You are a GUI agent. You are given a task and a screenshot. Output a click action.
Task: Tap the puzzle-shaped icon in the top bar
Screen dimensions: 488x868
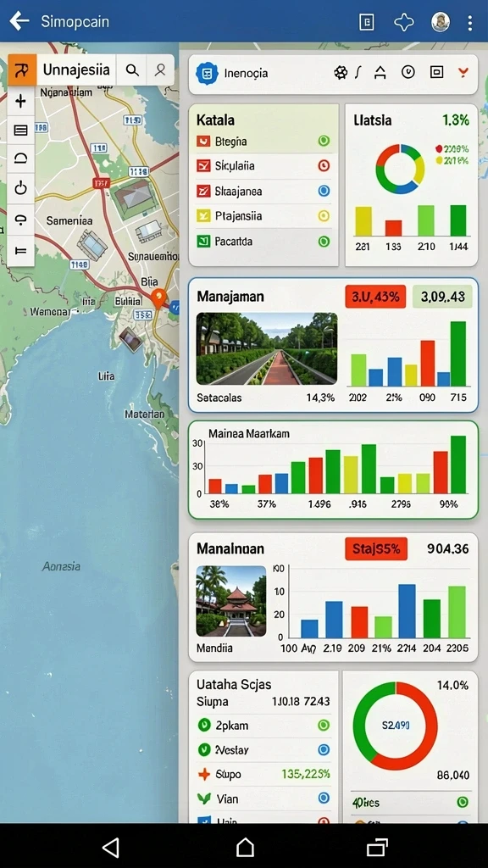point(404,22)
